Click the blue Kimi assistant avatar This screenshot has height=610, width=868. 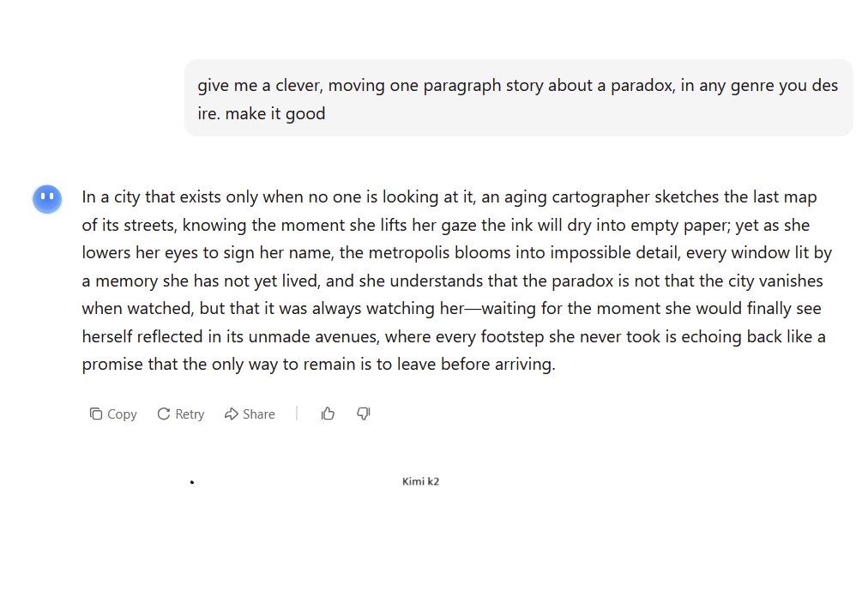[47, 199]
